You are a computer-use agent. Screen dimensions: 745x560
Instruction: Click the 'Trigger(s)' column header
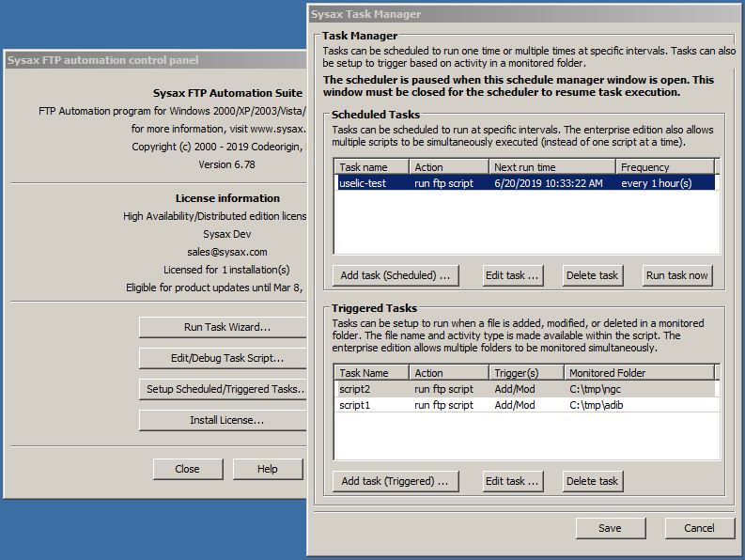coord(526,373)
